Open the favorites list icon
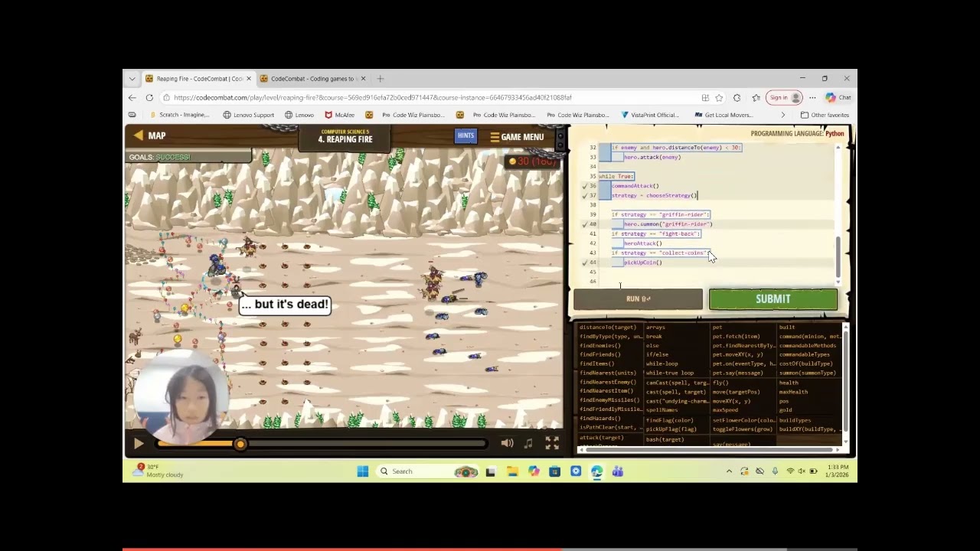 click(x=756, y=98)
